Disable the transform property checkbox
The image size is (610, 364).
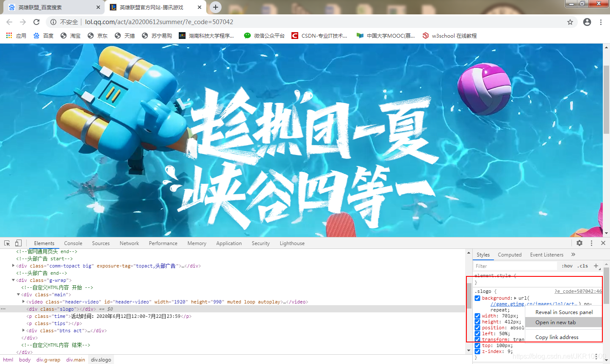(x=477, y=339)
